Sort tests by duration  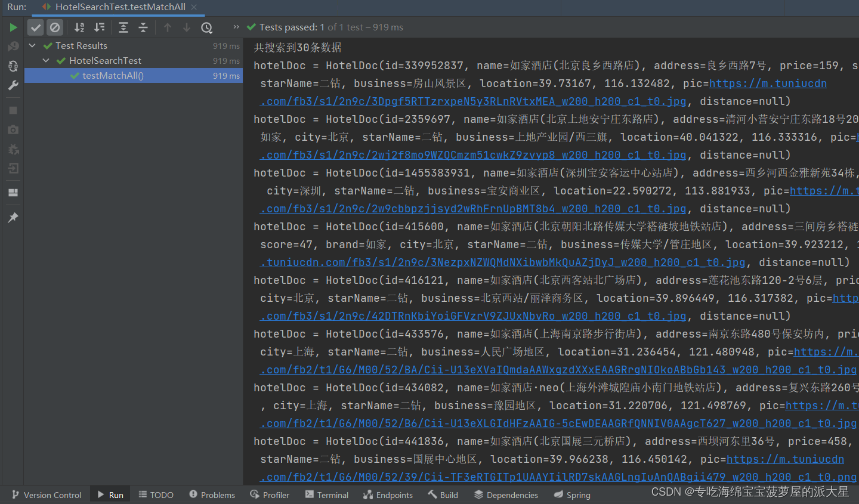[x=100, y=27]
